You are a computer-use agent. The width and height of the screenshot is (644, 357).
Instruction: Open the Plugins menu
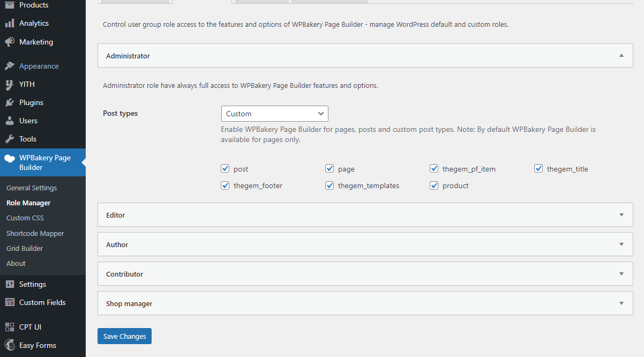pyautogui.click(x=43, y=102)
